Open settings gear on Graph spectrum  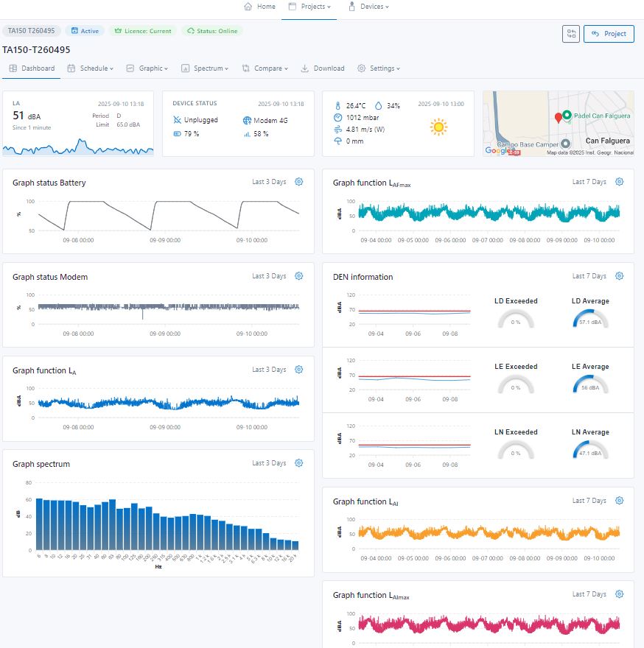click(x=298, y=462)
